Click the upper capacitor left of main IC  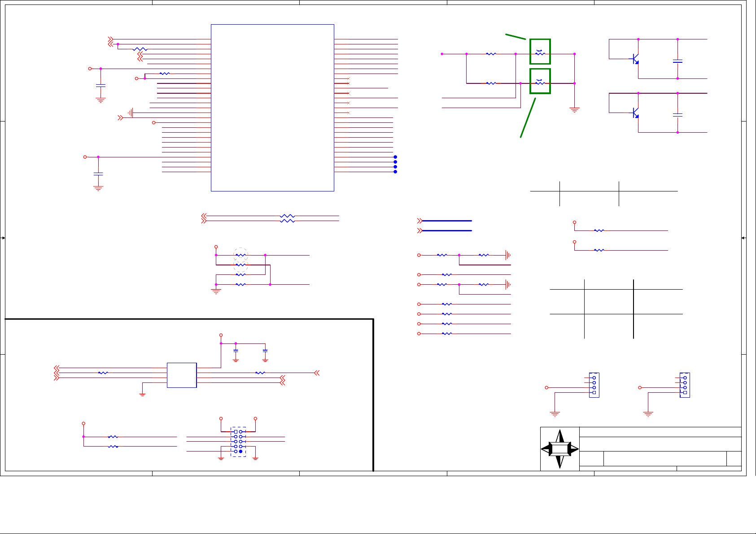101,85
